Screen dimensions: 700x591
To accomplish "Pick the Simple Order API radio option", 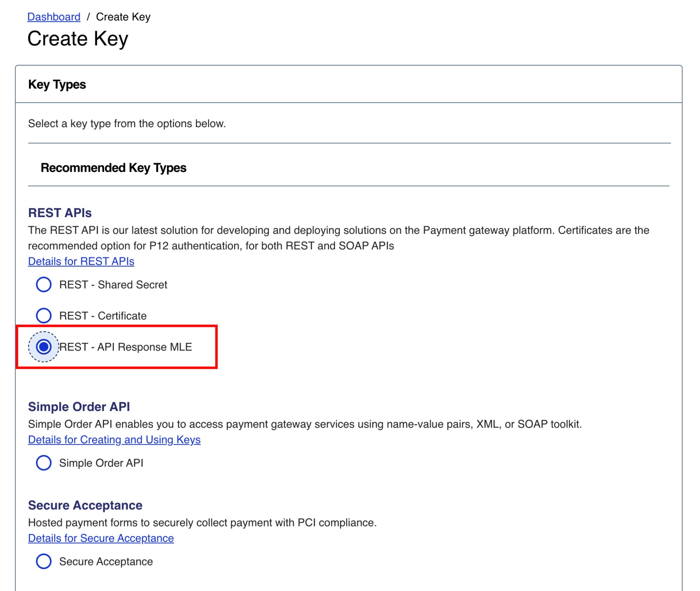I will (x=44, y=463).
